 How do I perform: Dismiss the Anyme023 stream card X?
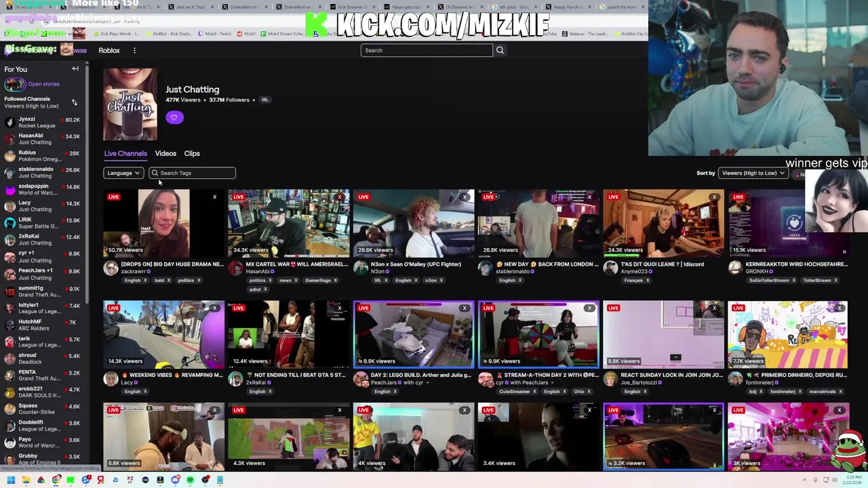click(714, 197)
